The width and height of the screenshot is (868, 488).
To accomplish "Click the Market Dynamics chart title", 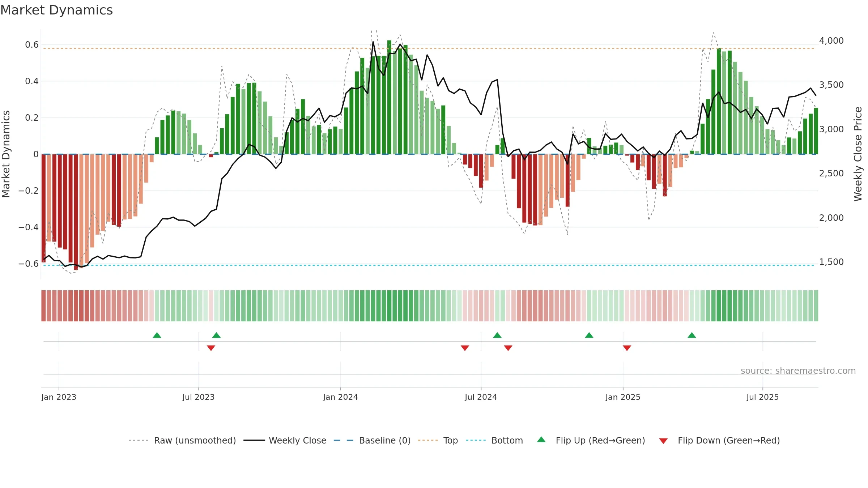I will tap(56, 10).
